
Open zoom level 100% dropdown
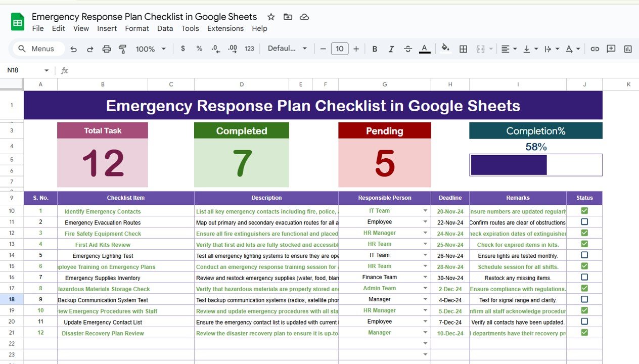tap(151, 49)
